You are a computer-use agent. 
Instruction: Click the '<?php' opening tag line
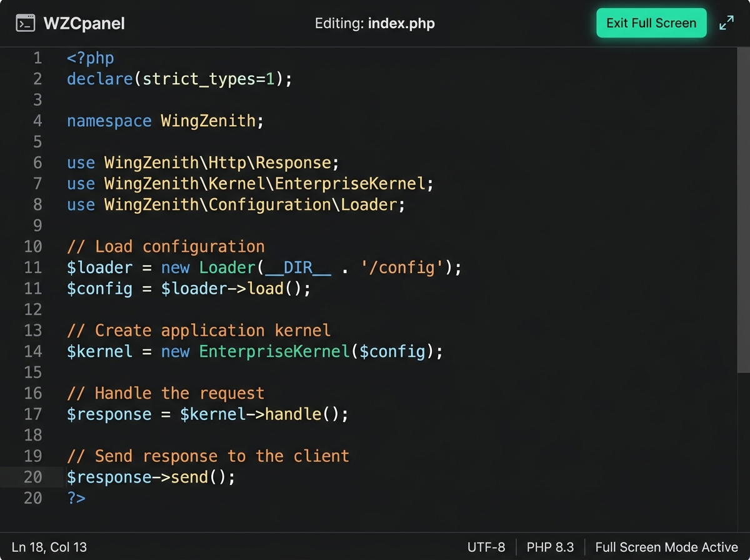pos(91,58)
